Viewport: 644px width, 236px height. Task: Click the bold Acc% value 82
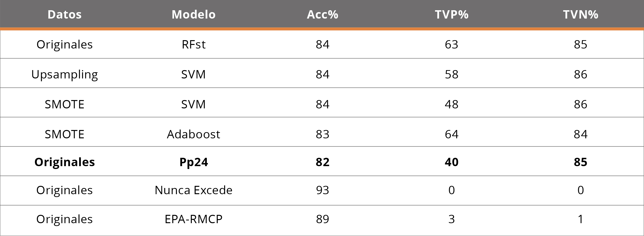[323, 162]
